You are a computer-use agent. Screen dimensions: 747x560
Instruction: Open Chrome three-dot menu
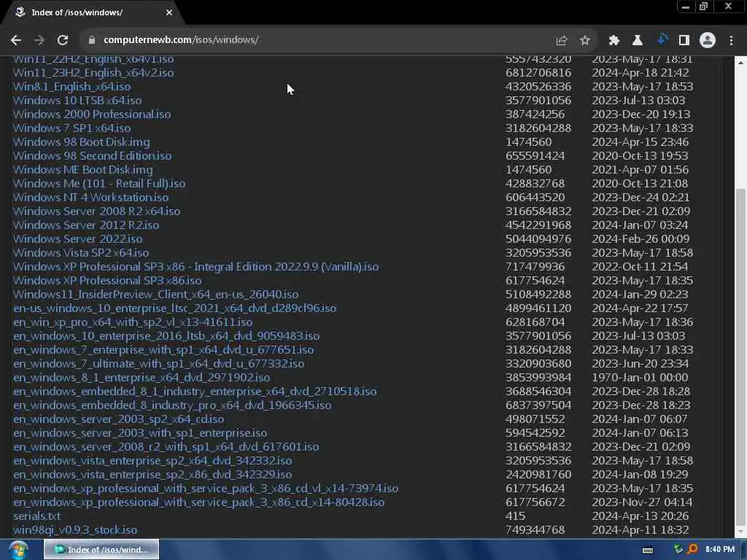coord(731,41)
